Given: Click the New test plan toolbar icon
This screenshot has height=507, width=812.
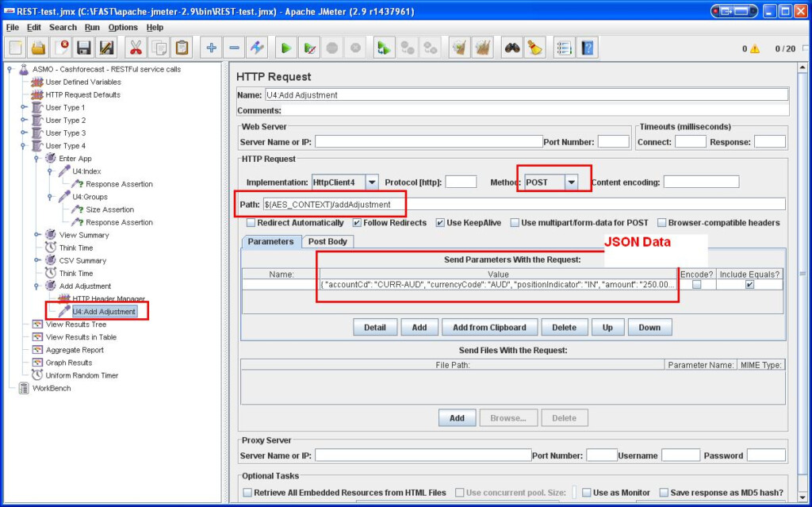Looking at the screenshot, I should 16,48.
